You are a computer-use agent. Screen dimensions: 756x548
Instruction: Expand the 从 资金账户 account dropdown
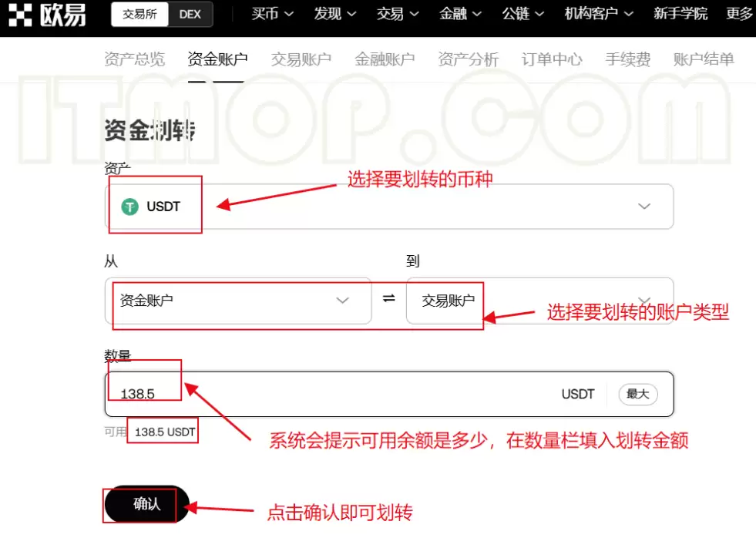tap(342, 301)
